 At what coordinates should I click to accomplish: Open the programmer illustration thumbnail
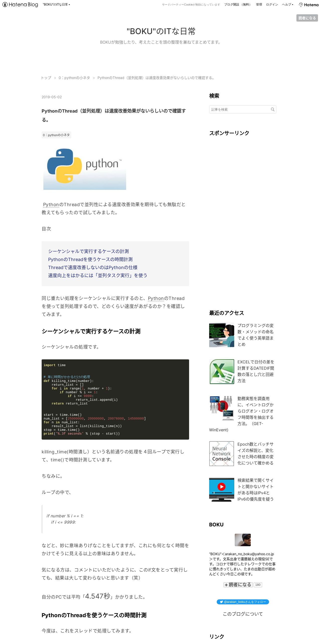[222, 335]
